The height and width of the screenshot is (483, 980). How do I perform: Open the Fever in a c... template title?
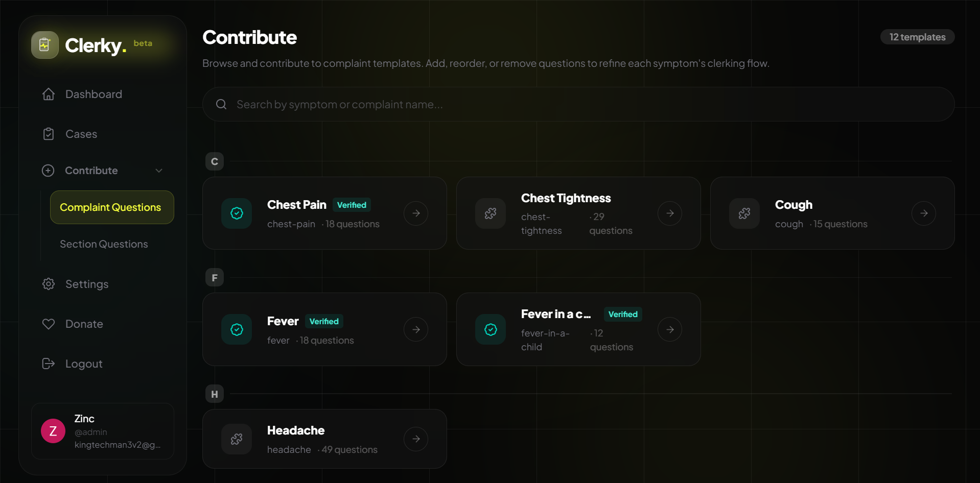point(556,314)
